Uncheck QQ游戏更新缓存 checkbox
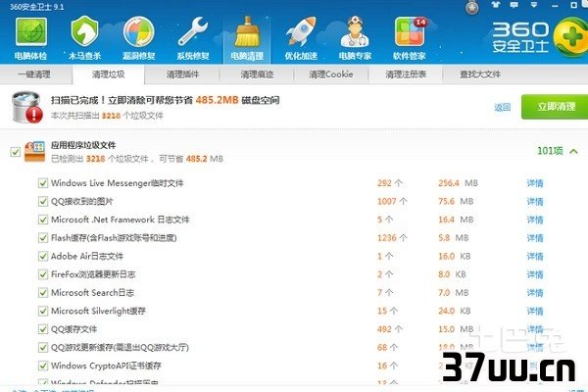Image resolution: width=588 pixels, height=392 pixels. (43, 347)
